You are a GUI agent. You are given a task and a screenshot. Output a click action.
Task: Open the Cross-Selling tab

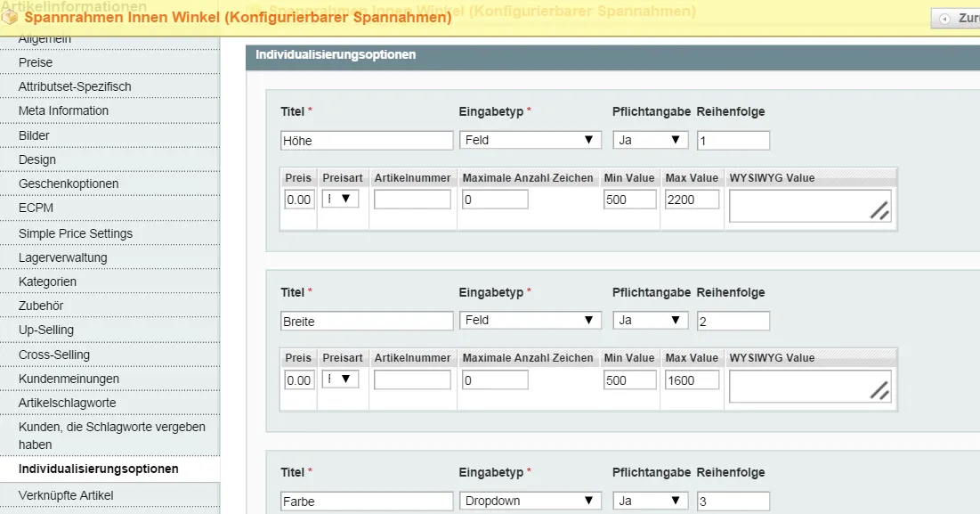coord(109,355)
